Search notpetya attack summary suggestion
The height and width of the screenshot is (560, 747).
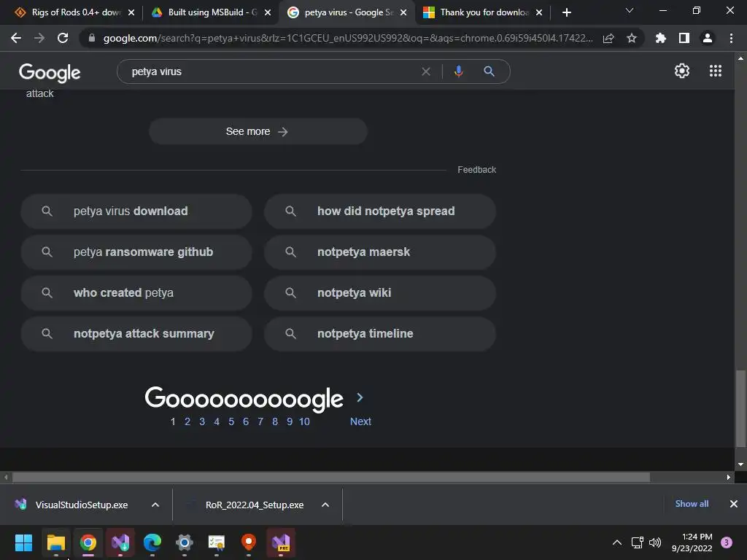coord(136,334)
